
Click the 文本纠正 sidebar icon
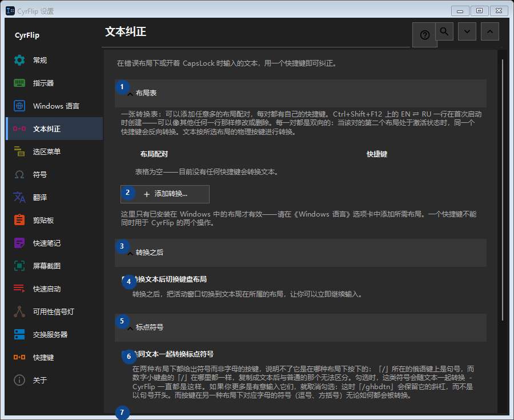19,129
